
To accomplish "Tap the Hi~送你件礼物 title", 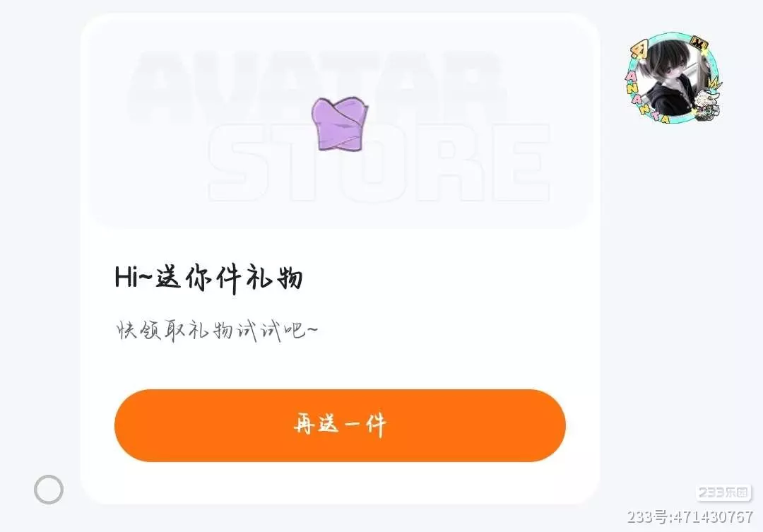I will click(208, 278).
